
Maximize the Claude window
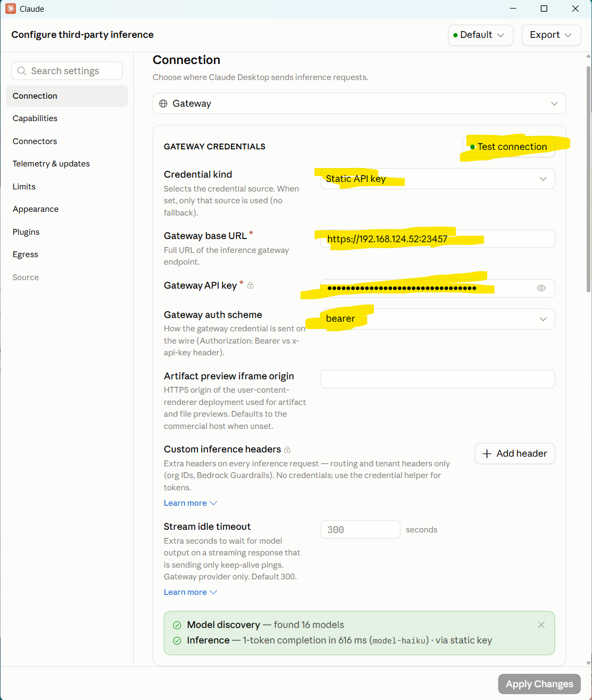544,9
